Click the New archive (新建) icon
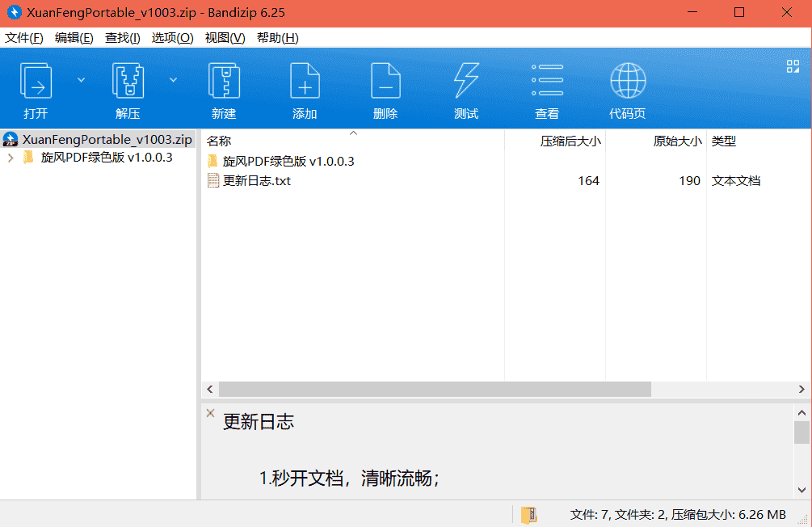Screen dimensions: 812x527 click(224, 81)
